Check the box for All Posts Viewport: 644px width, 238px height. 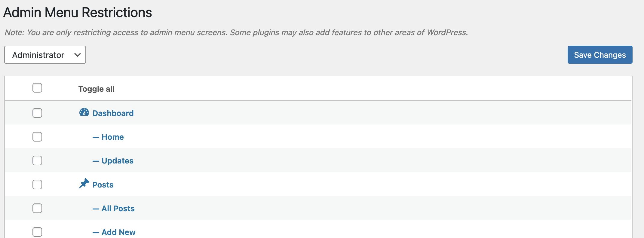pyautogui.click(x=37, y=208)
